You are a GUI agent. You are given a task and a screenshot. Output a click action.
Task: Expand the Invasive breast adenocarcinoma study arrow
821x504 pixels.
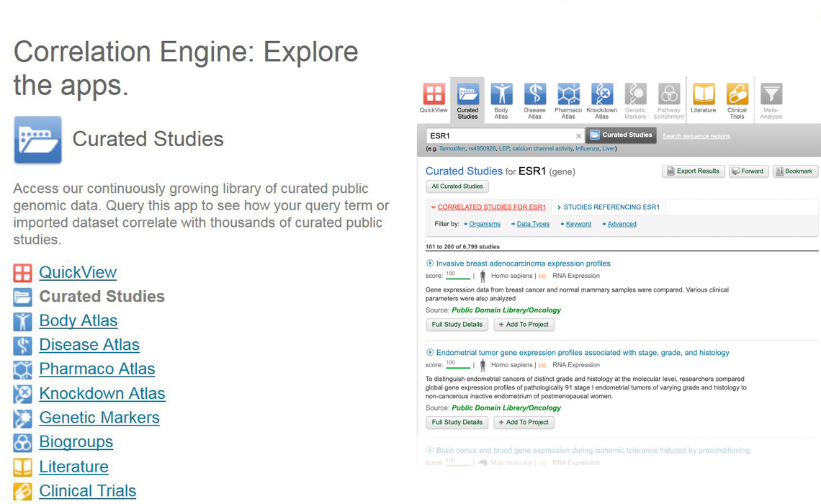[x=430, y=264]
